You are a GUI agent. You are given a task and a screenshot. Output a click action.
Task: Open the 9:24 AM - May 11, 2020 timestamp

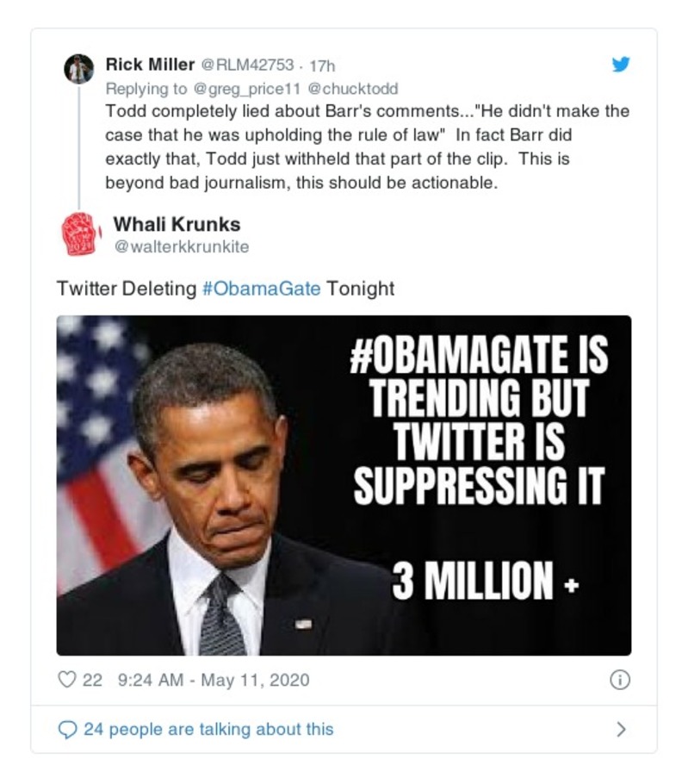tap(212, 680)
